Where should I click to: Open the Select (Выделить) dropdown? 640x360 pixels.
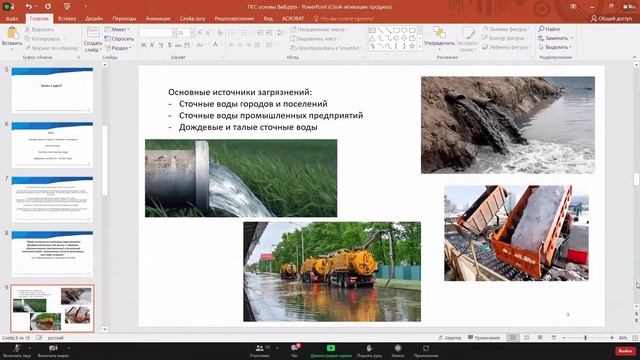tap(555, 47)
